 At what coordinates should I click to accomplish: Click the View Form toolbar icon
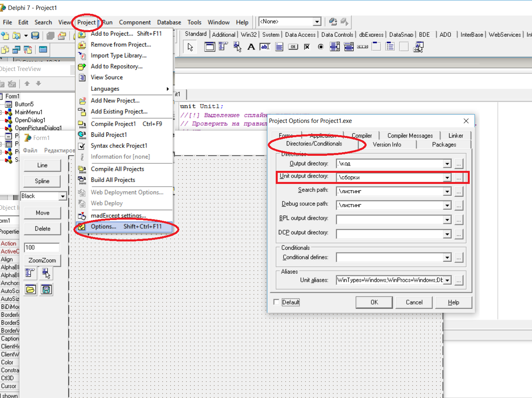[16, 50]
